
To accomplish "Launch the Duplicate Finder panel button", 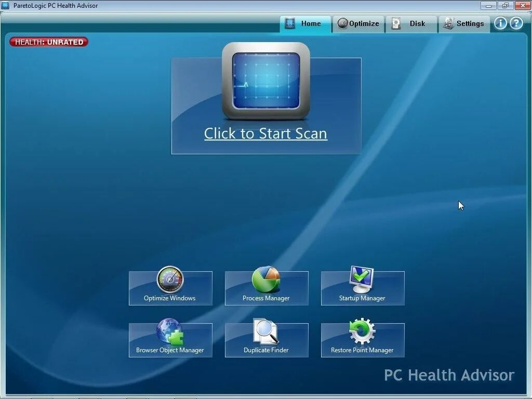I will [x=267, y=340].
